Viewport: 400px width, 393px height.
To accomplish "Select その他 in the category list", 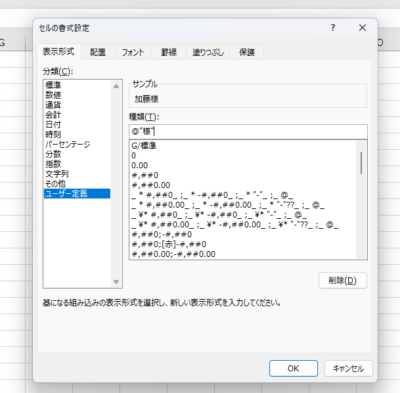I will [x=77, y=184].
